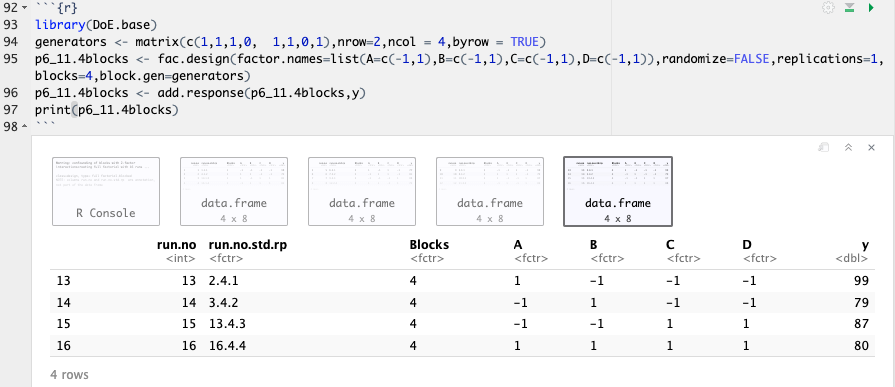Collapse chunk output double-chevron icon
The image size is (895, 387).
(848, 147)
